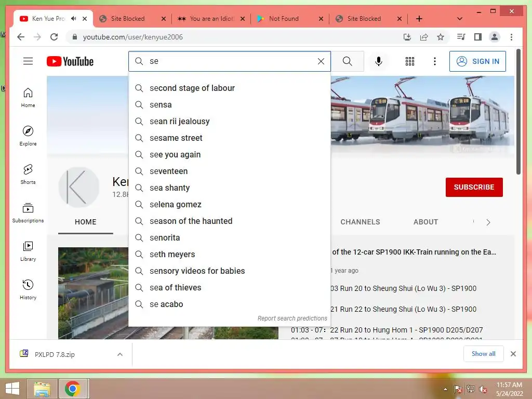
Task: Open PXLPD 7.8.zip download
Action: 54,354
